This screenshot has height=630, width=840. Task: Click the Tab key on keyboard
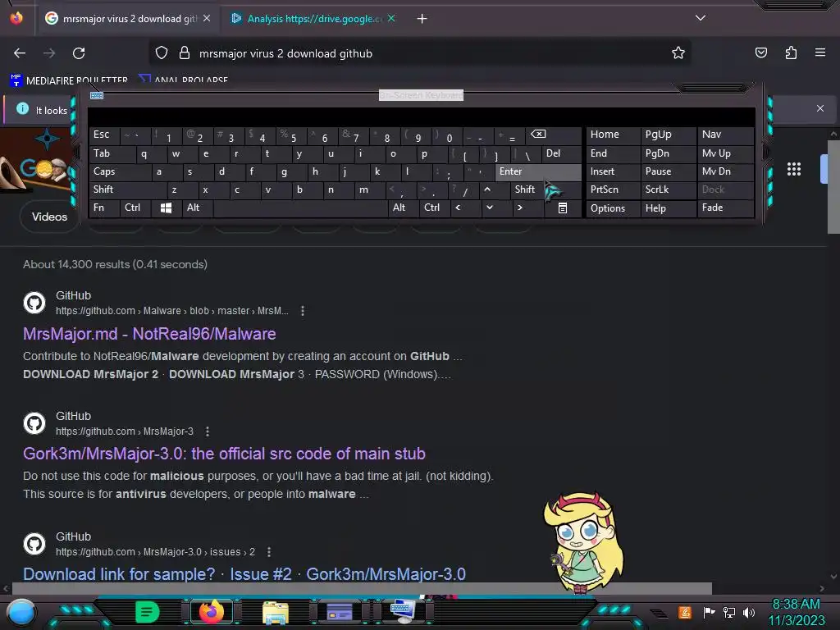click(112, 153)
